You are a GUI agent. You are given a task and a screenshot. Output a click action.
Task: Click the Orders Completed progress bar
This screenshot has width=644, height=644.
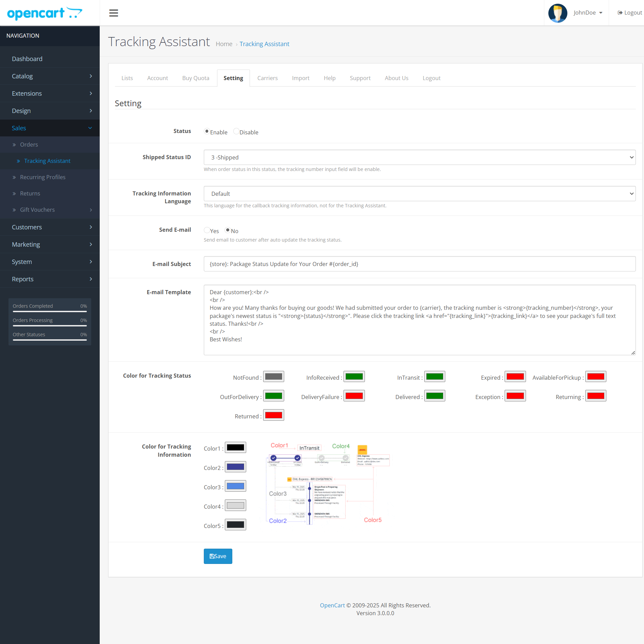point(50,311)
